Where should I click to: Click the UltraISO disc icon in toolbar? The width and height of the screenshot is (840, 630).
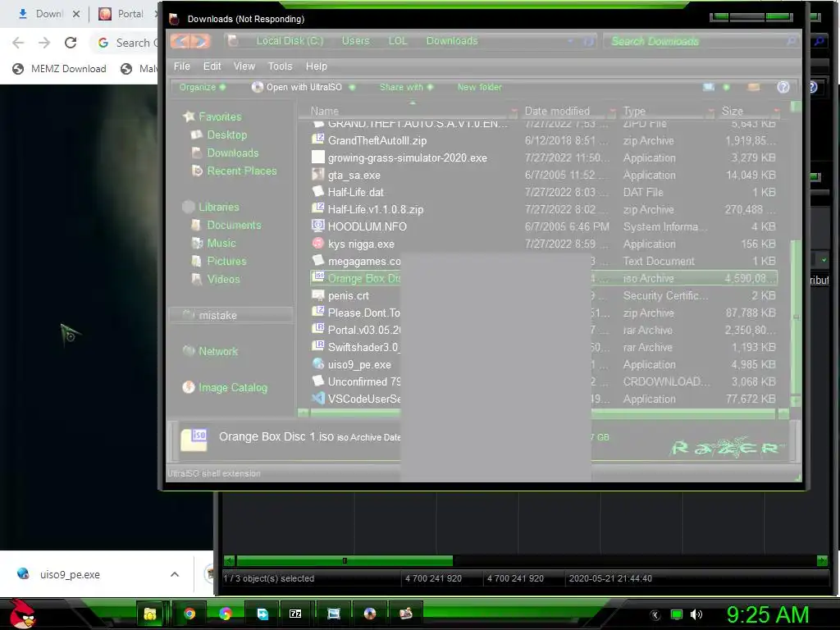pos(257,87)
